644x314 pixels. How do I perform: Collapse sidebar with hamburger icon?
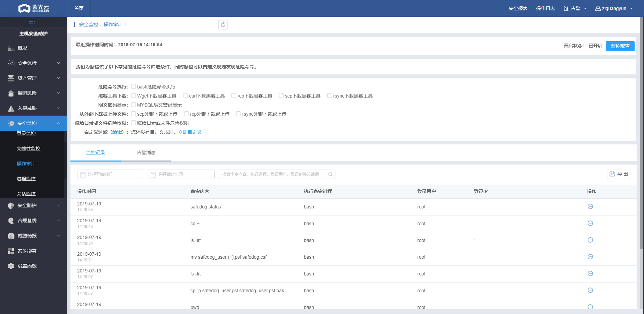pos(32,22)
